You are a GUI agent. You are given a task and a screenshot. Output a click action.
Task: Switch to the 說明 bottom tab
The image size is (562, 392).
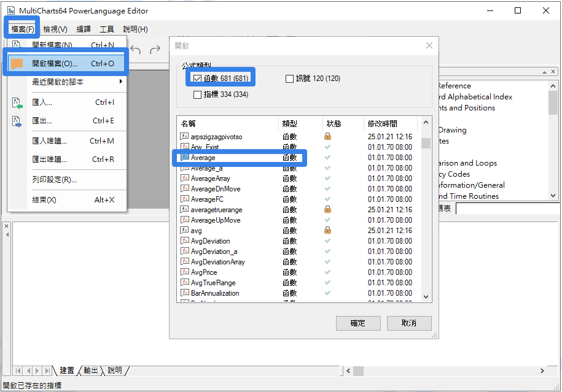click(x=115, y=371)
